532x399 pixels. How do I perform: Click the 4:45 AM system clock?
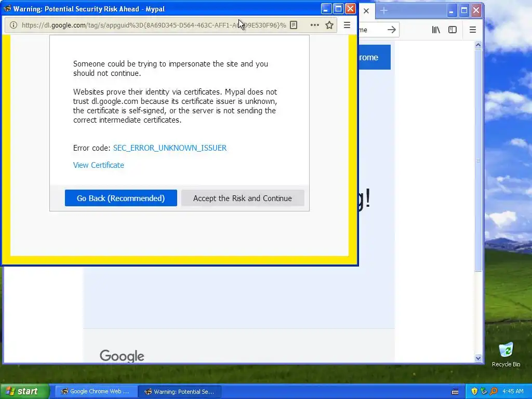[513, 391]
